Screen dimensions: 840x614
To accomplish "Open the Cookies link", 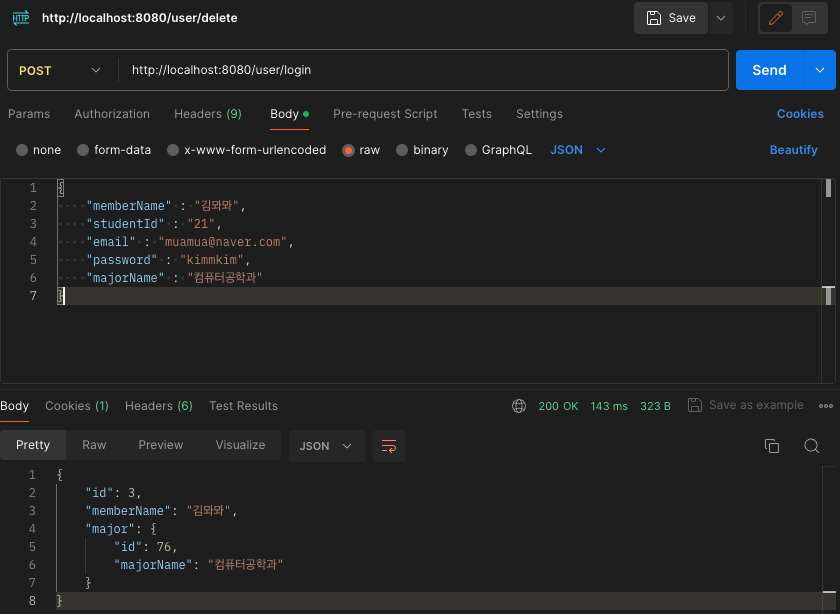I will (800, 114).
